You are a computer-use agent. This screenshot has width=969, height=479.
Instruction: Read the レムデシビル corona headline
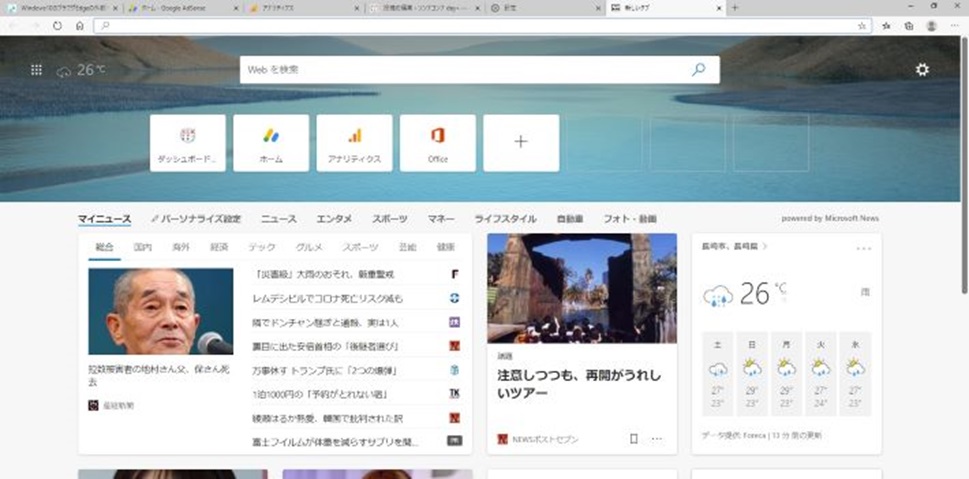(329, 298)
